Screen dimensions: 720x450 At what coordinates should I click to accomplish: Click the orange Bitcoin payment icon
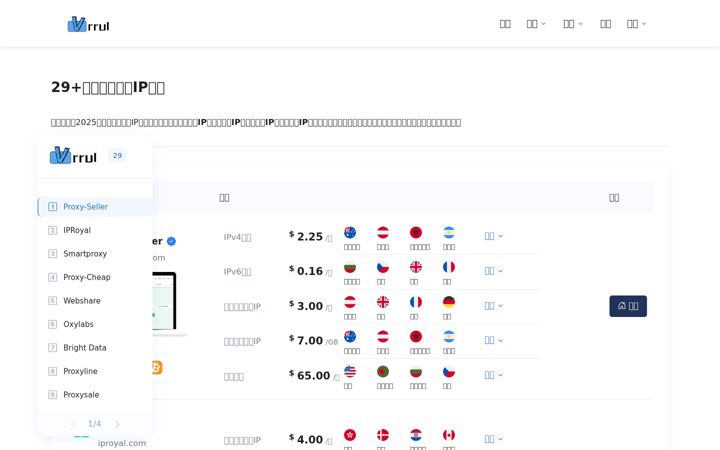click(157, 368)
